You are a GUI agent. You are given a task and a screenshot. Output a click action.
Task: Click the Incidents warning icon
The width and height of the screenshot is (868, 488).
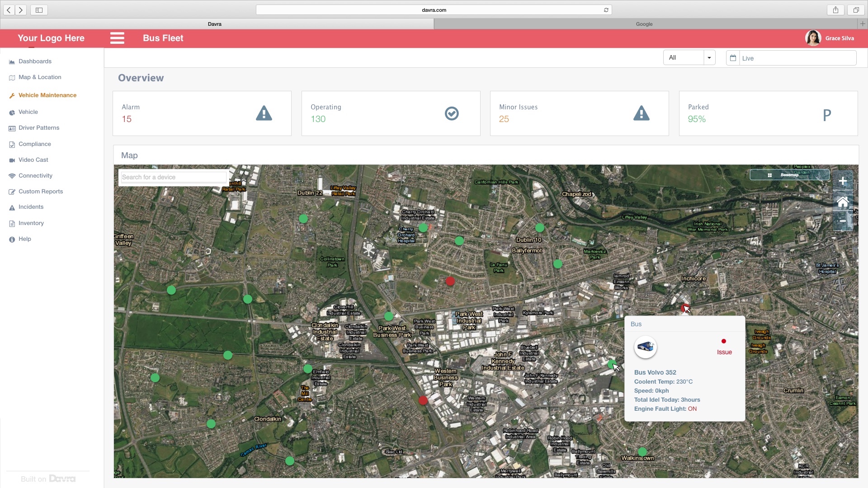(12, 207)
